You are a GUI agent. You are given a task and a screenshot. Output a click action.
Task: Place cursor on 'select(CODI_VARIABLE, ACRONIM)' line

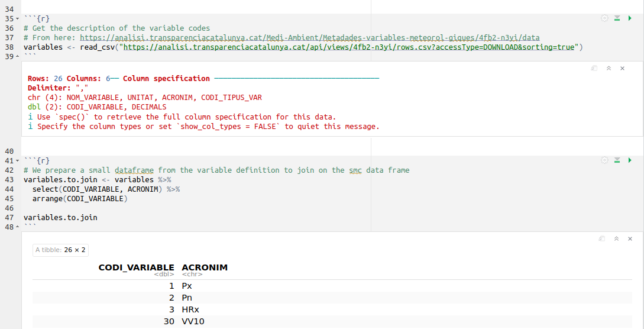click(106, 189)
